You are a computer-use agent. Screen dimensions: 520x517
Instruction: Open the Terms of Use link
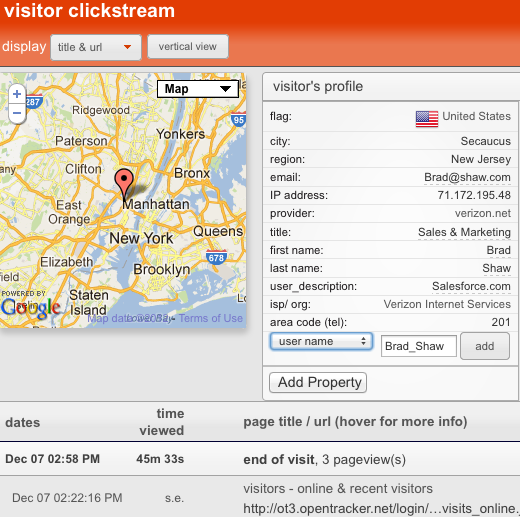[x=211, y=318]
